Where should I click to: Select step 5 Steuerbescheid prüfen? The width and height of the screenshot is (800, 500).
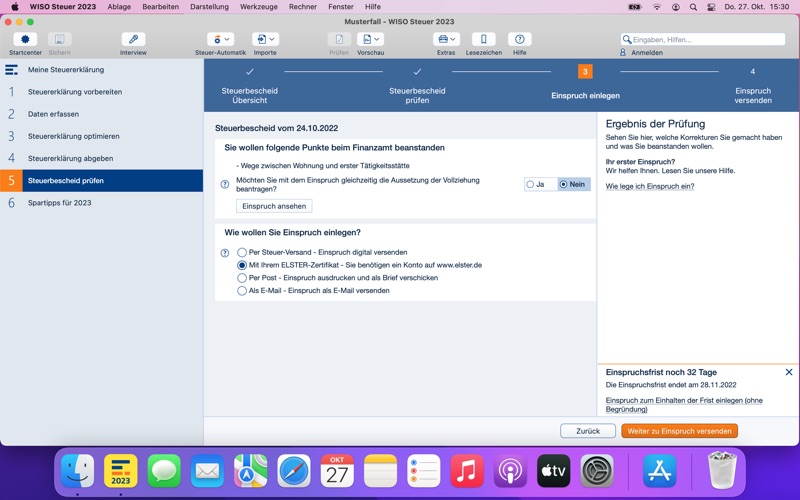point(102,181)
